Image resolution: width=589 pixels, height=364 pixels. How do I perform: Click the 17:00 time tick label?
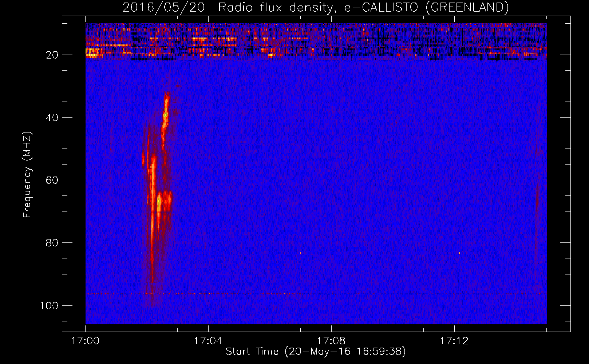coord(85,341)
